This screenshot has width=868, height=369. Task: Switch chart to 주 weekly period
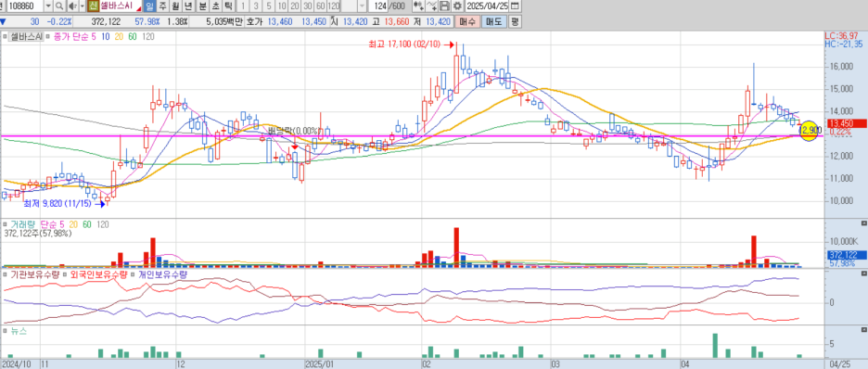[x=162, y=6]
